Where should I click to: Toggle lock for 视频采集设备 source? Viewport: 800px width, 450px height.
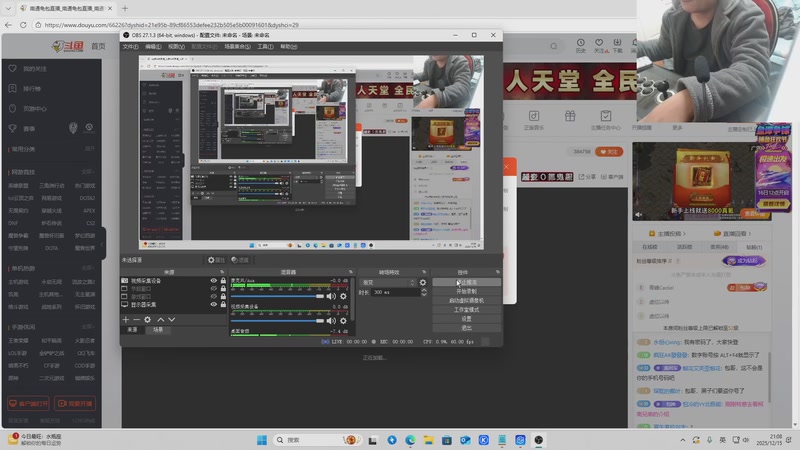(x=223, y=281)
